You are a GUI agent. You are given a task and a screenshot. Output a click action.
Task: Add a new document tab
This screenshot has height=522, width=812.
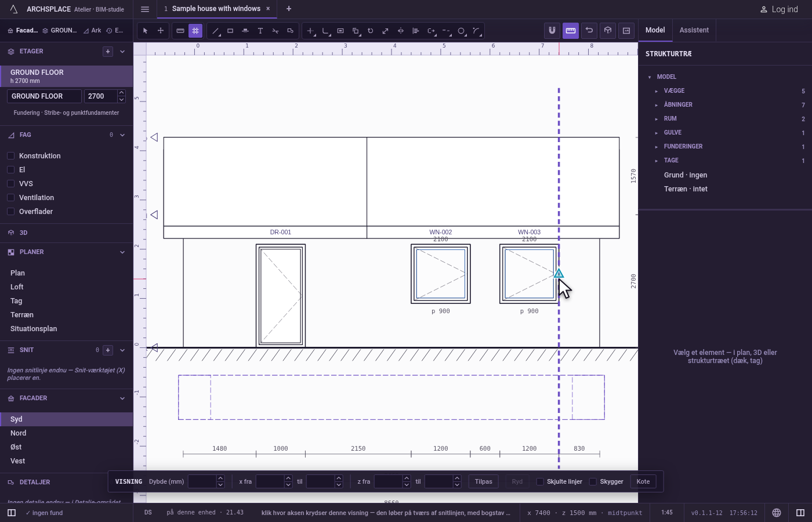pos(289,9)
